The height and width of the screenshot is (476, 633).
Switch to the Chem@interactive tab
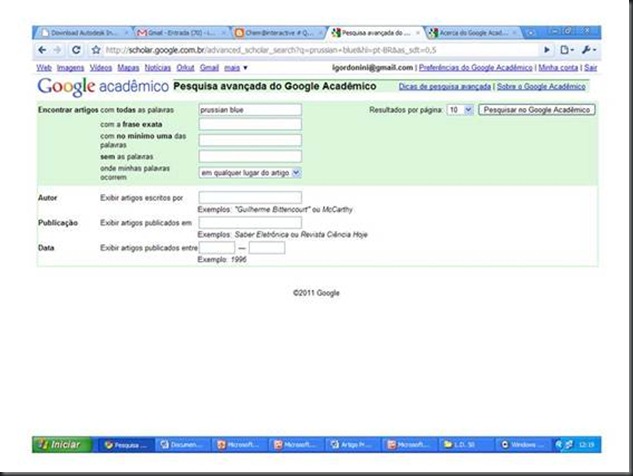tap(278, 33)
